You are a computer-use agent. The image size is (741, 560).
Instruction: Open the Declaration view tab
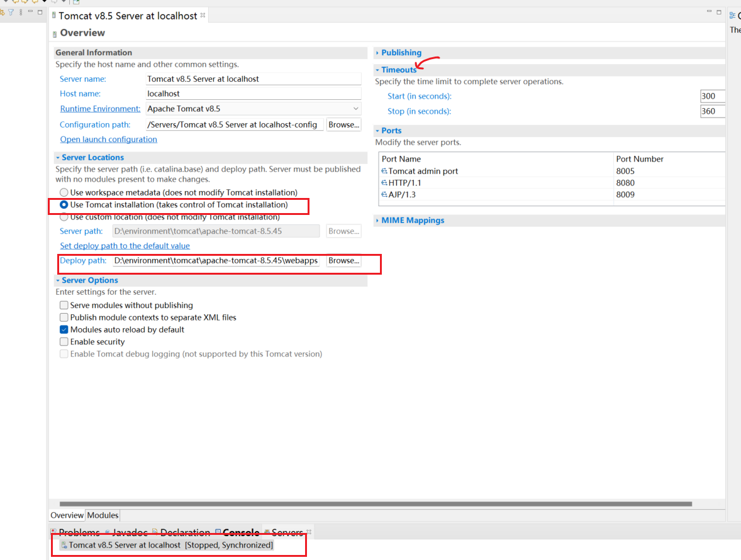[181, 532]
